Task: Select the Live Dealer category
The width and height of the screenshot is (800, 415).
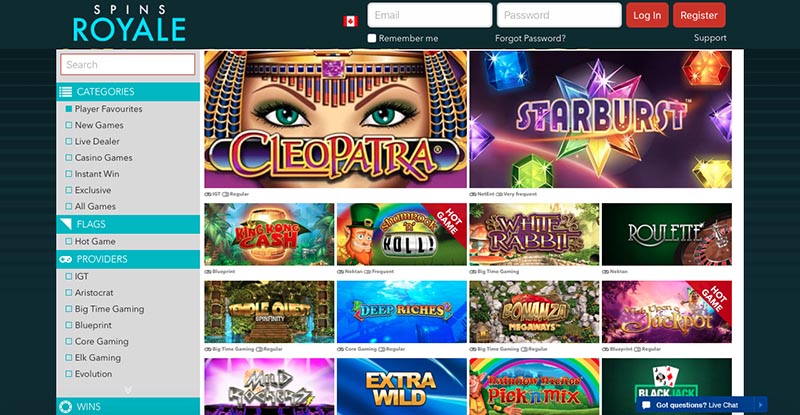Action: click(97, 141)
